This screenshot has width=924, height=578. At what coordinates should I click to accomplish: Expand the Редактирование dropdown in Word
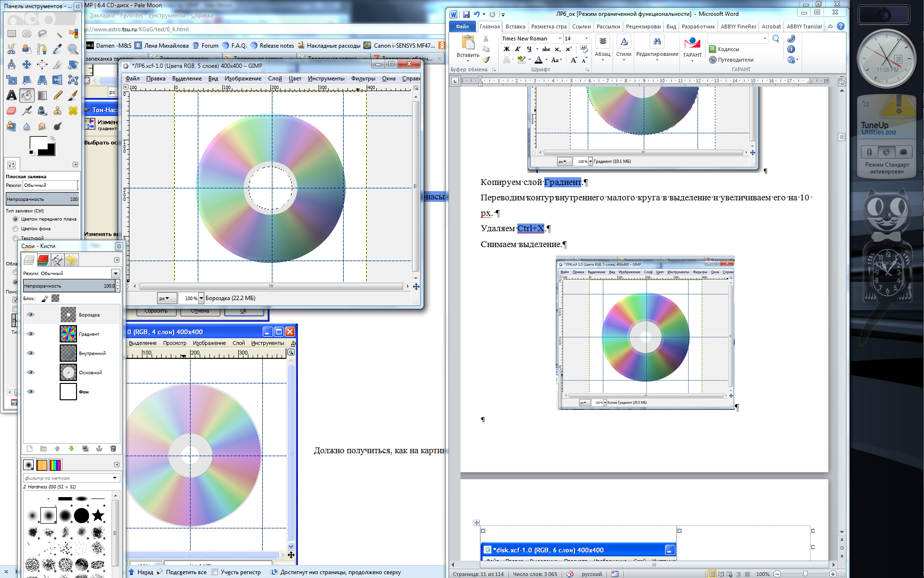657,48
